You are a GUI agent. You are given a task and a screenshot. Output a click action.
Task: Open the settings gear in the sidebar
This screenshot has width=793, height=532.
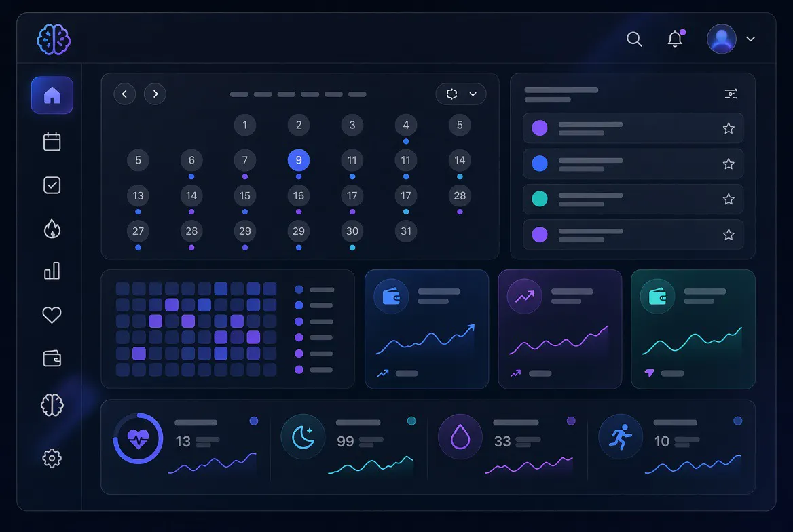(x=52, y=458)
